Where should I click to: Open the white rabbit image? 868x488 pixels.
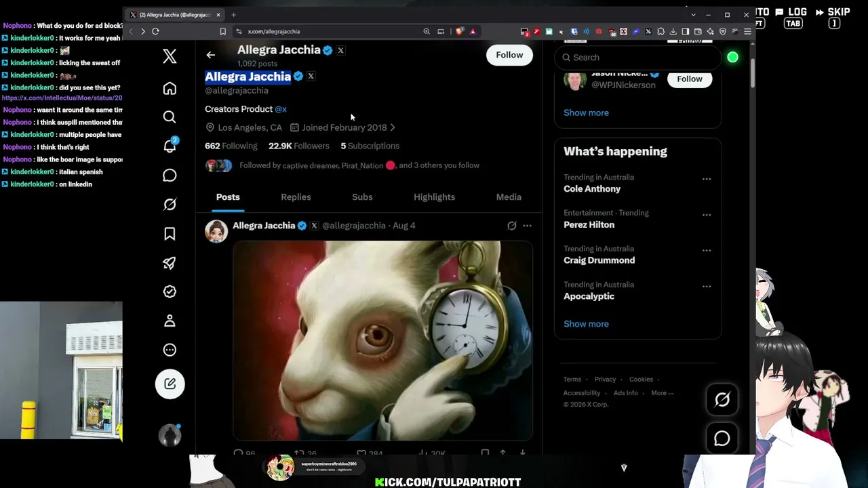click(x=383, y=340)
